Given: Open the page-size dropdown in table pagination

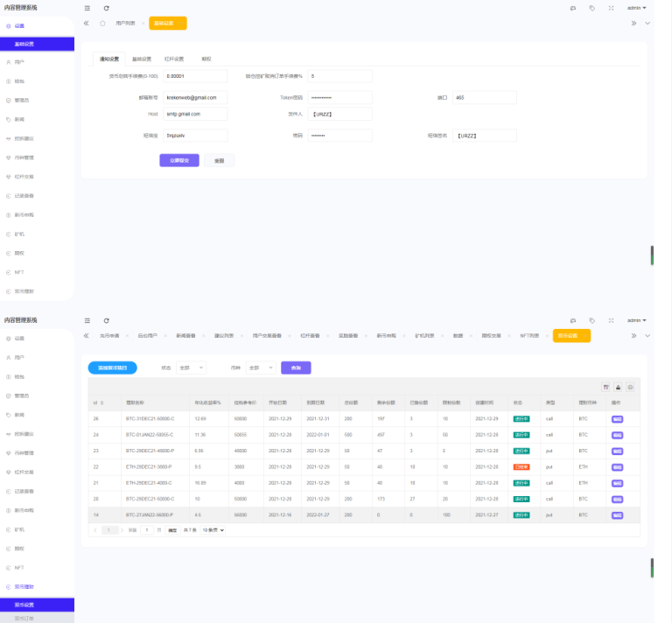Looking at the screenshot, I should click(214, 530).
